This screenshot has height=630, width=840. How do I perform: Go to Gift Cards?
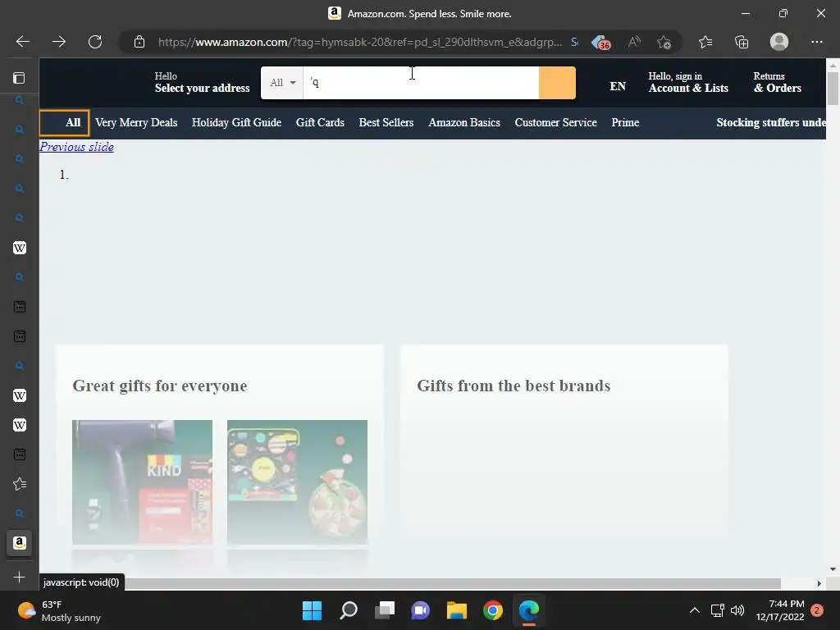tap(320, 123)
